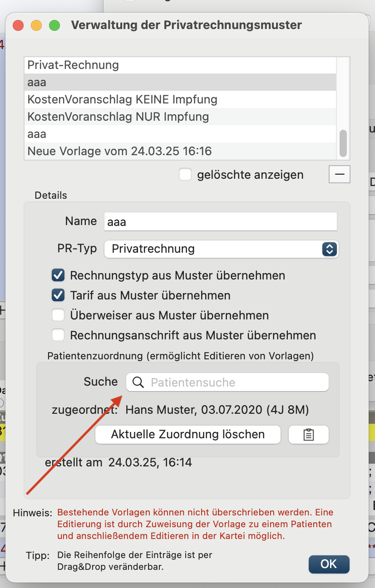Click the green zoom window button
375x588 pixels.
(54, 25)
